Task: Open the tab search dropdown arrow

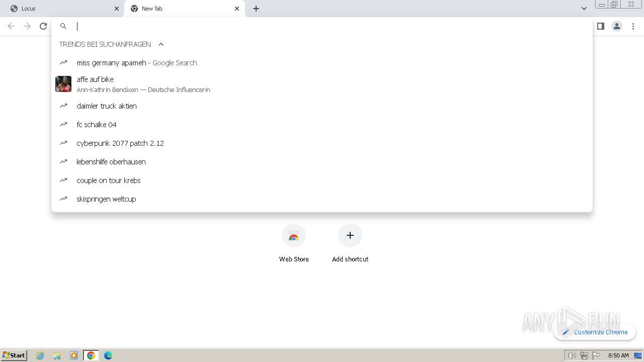Action: (x=584, y=9)
